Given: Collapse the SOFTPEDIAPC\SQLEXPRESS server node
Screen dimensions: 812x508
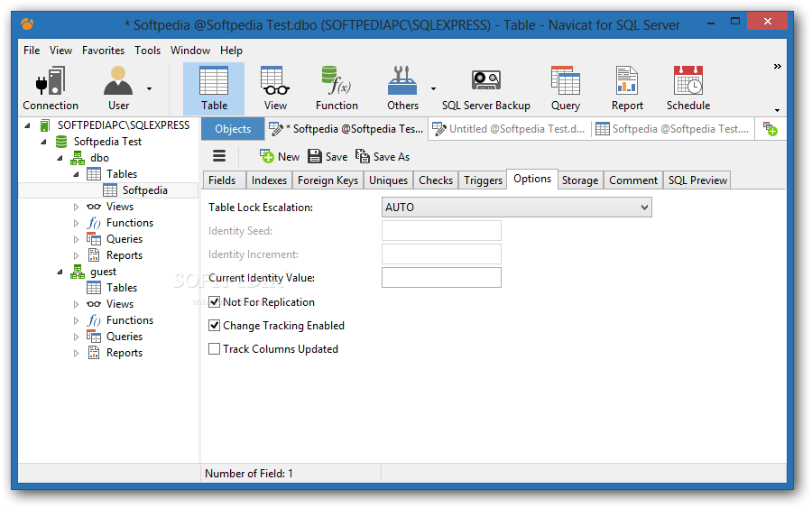Looking at the screenshot, I should coord(28,125).
